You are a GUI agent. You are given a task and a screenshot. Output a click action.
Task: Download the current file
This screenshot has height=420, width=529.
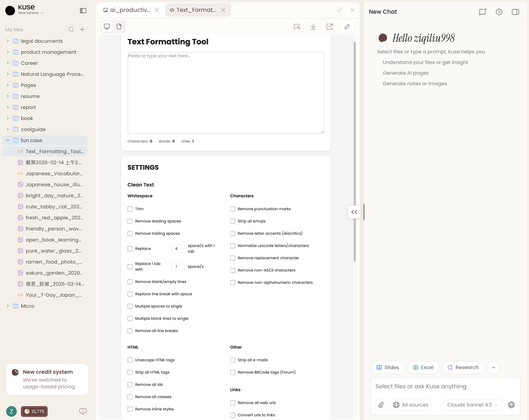click(x=313, y=26)
